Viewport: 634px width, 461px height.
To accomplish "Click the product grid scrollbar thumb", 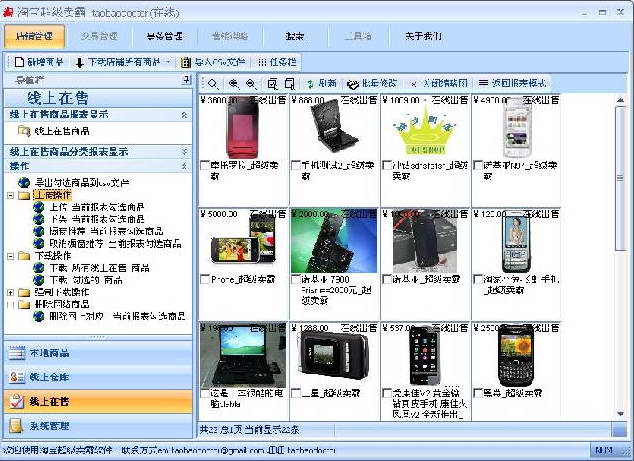I will (x=620, y=178).
